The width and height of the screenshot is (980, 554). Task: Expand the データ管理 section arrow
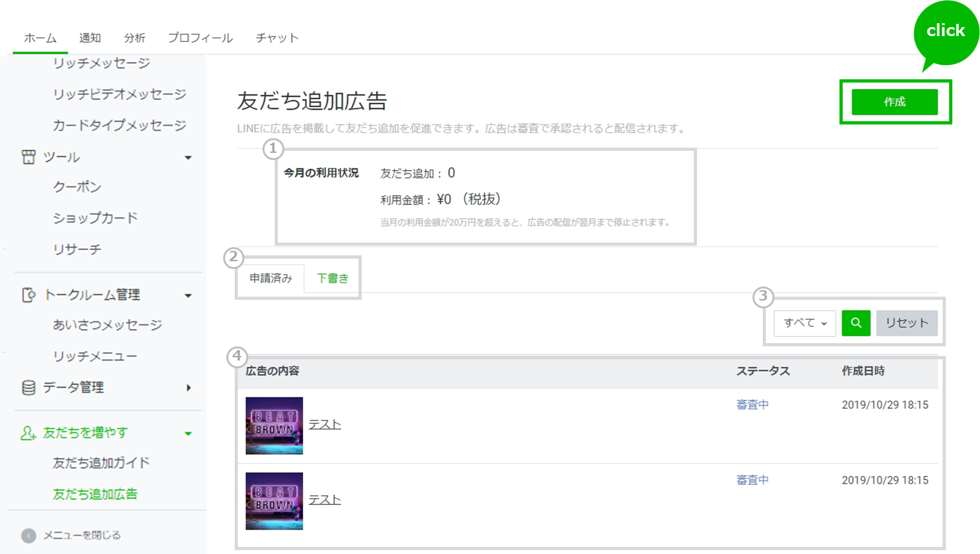pos(188,388)
